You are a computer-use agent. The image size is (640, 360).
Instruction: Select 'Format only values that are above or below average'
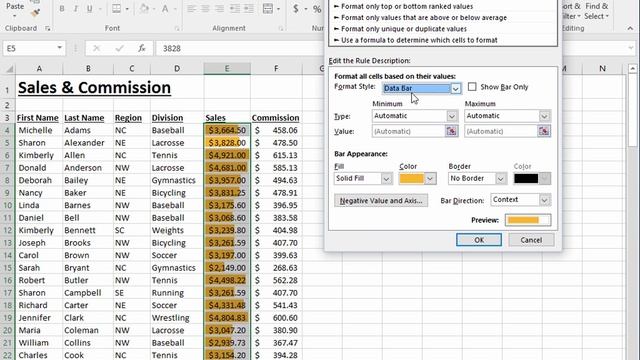420,18
